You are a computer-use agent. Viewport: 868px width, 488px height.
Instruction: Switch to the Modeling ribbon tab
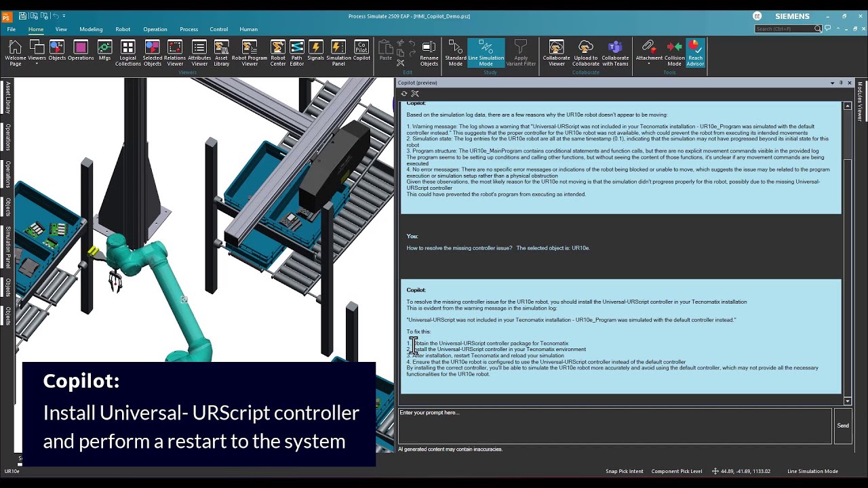coord(91,29)
